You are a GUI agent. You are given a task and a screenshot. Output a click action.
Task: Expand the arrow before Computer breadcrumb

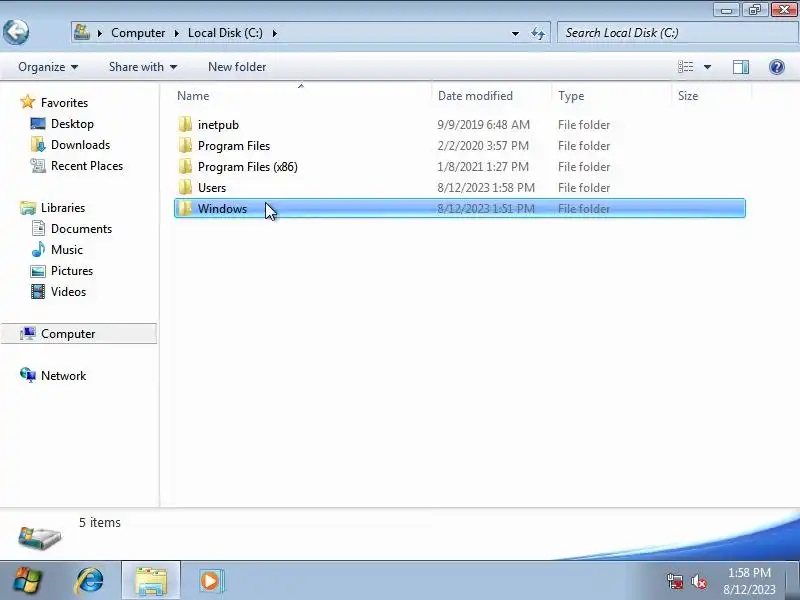[x=100, y=33]
